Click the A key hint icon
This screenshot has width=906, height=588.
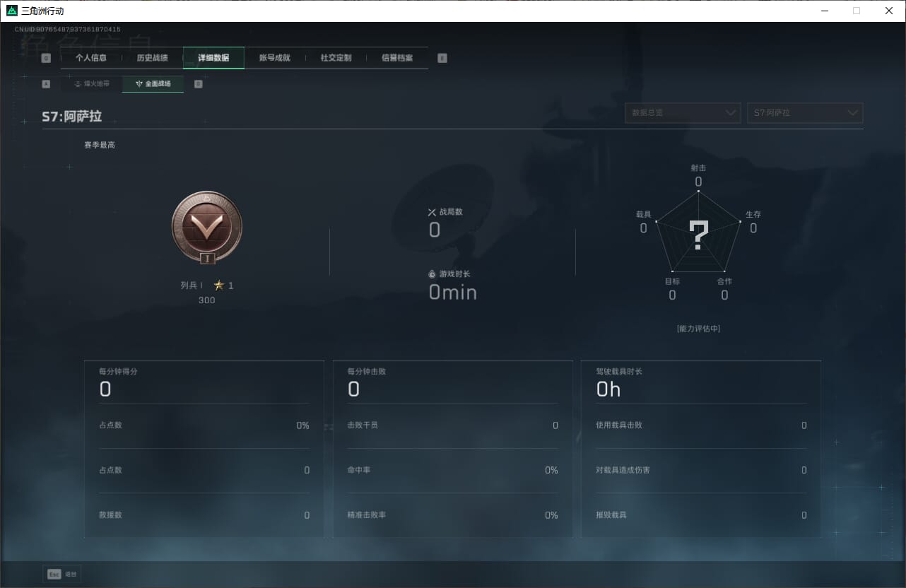[46, 84]
